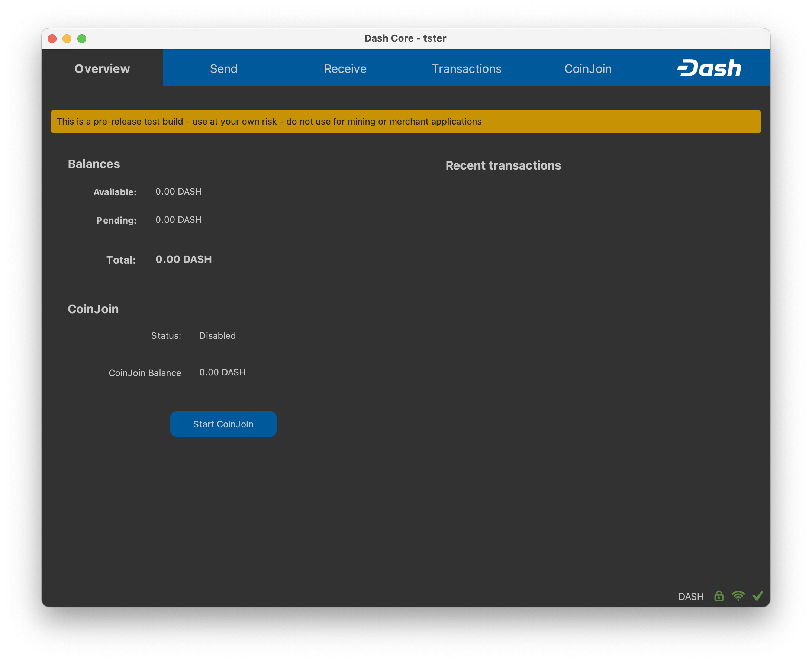This screenshot has height=662, width=812.
Task: Select the CoinJoin tab
Action: tap(588, 69)
